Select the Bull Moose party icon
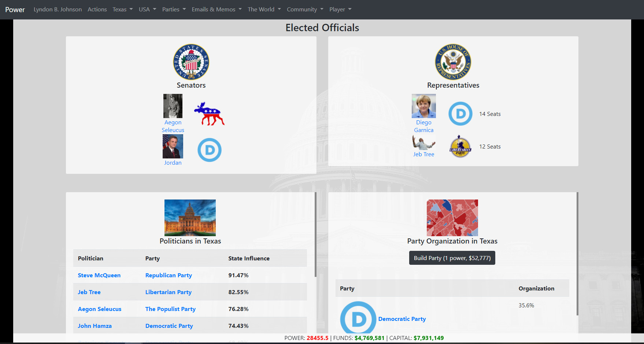 point(209,113)
